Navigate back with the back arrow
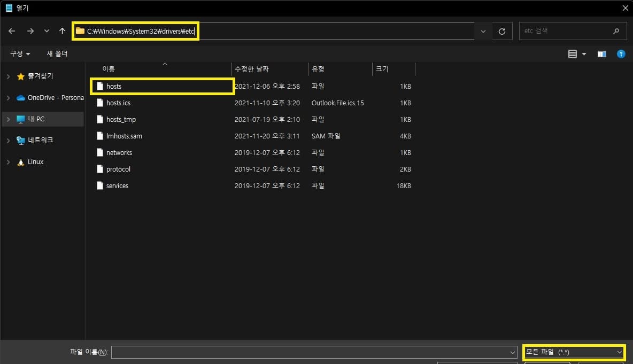The width and height of the screenshot is (633, 364). (x=12, y=31)
